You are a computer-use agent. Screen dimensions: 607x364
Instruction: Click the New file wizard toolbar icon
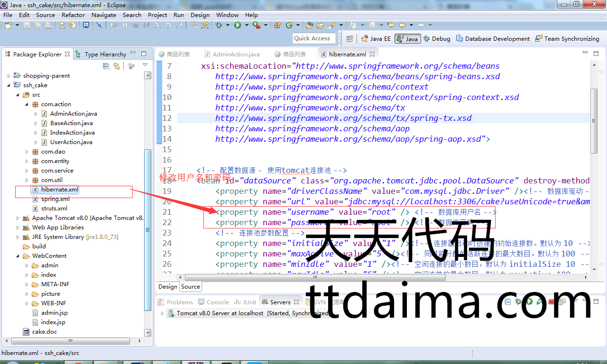(9, 25)
